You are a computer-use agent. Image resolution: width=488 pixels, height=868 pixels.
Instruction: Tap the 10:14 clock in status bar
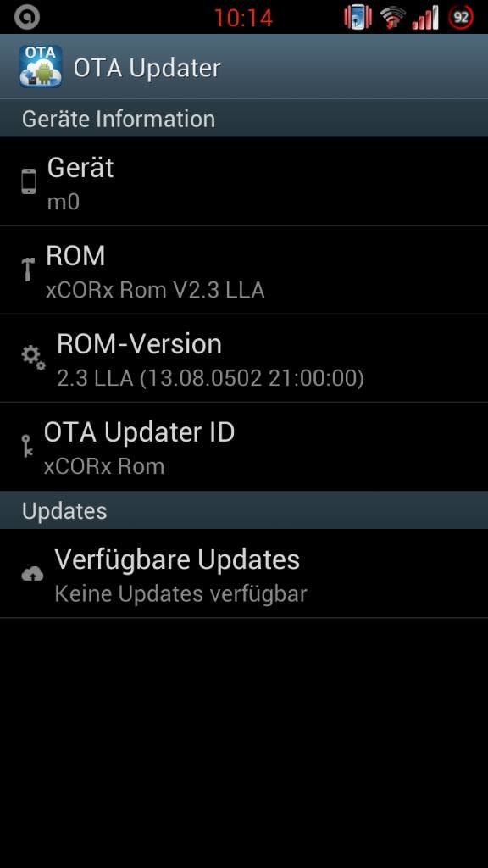(x=243, y=18)
